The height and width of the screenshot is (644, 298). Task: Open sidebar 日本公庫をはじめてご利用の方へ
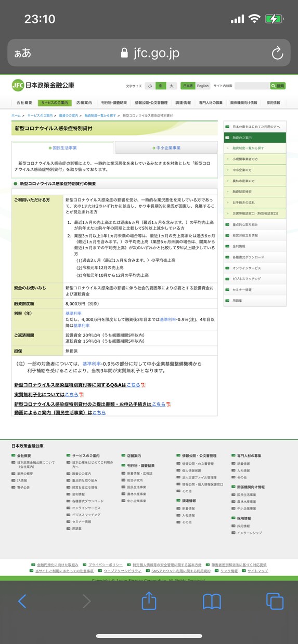[x=254, y=127]
